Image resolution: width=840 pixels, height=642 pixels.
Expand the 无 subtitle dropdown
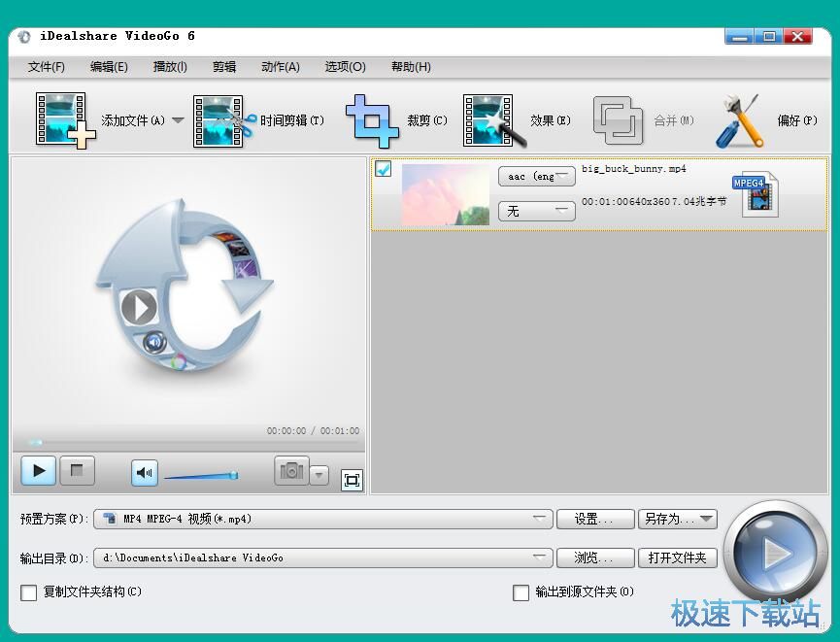537,211
